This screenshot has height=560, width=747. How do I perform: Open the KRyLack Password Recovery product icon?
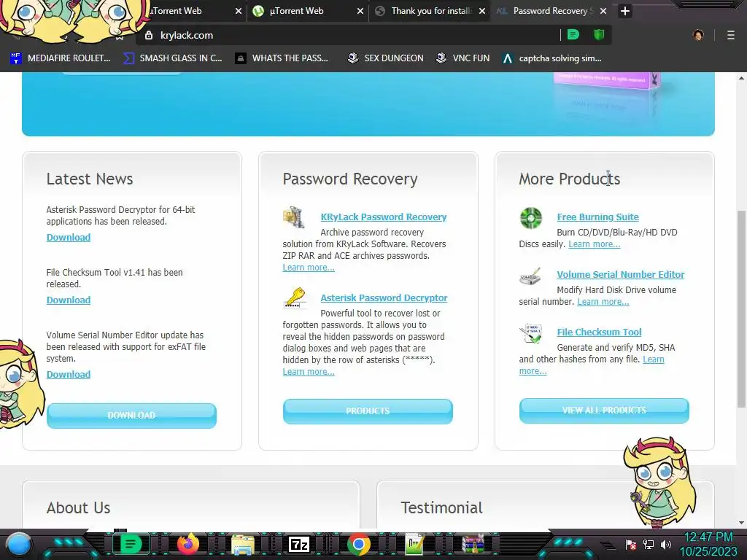293,217
